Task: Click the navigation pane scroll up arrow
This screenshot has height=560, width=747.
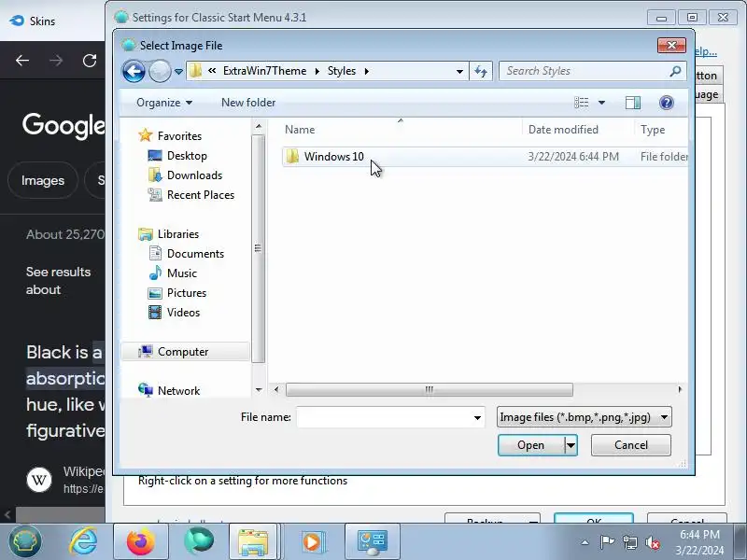Action: pyautogui.click(x=259, y=126)
